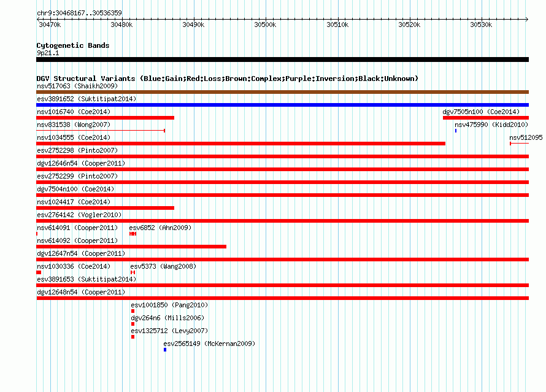Open esv3891653 (Suktitipat2014) label
This screenshot has width=546, height=392.
(87, 279)
